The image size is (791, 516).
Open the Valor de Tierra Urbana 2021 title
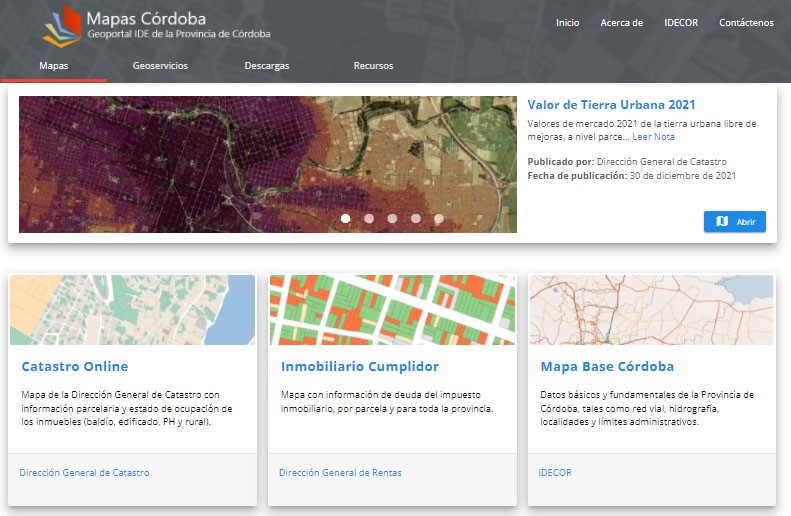(611, 105)
